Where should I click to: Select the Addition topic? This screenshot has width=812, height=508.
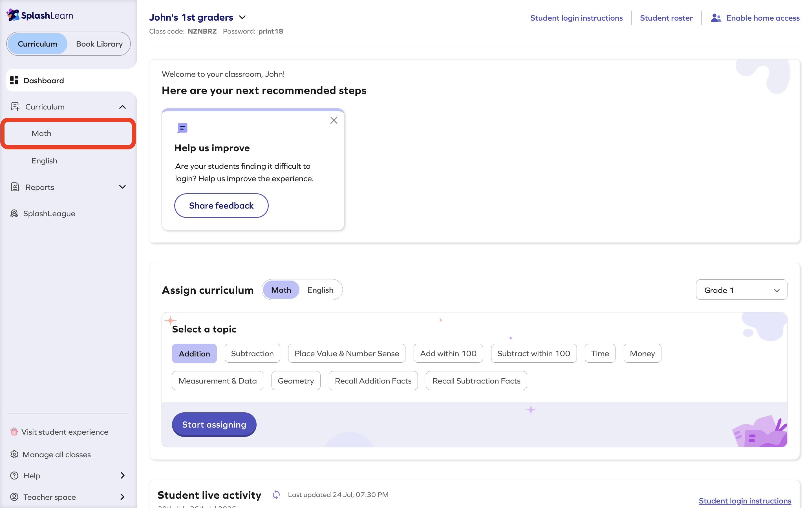click(194, 353)
